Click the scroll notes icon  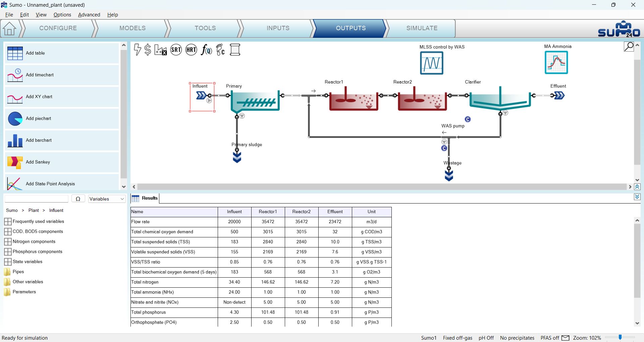coord(235,50)
